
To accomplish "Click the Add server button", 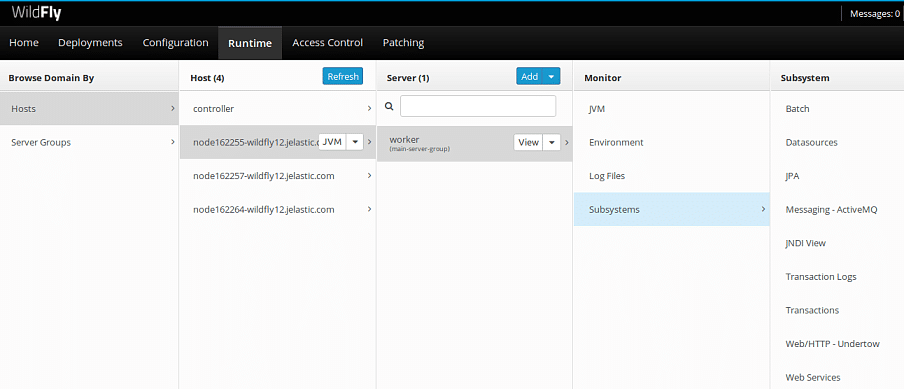I will click(x=529, y=76).
